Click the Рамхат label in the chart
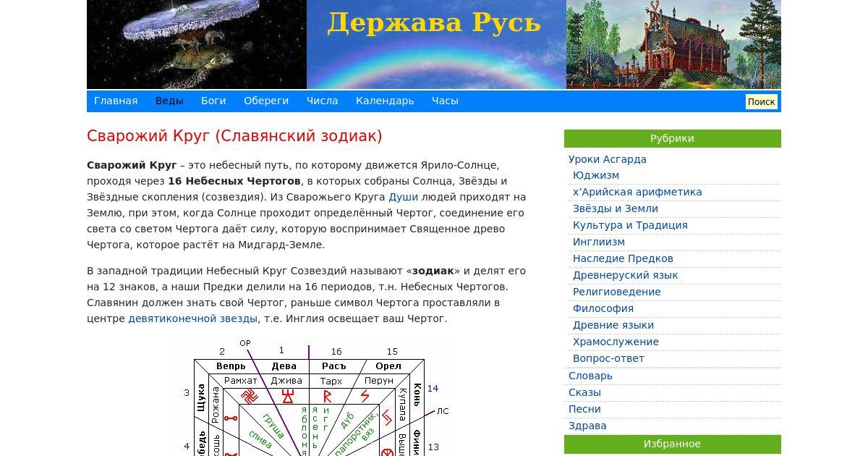This screenshot has height=456, width=868. (241, 381)
